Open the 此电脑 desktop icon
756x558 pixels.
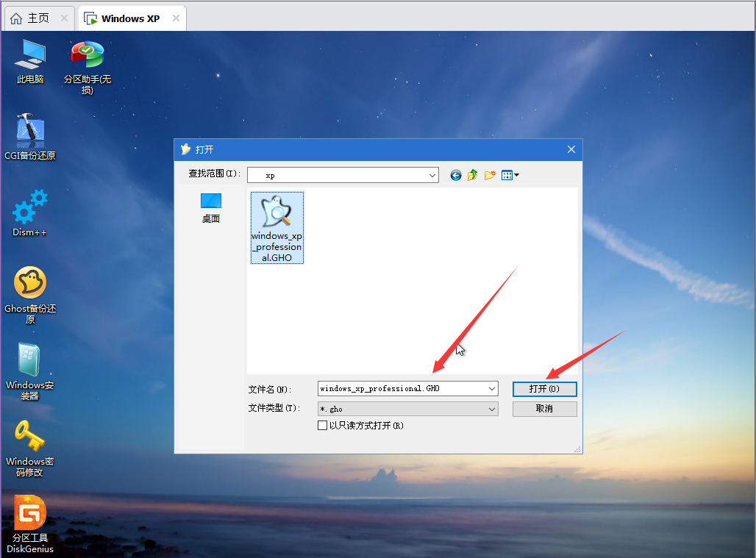(x=30, y=62)
